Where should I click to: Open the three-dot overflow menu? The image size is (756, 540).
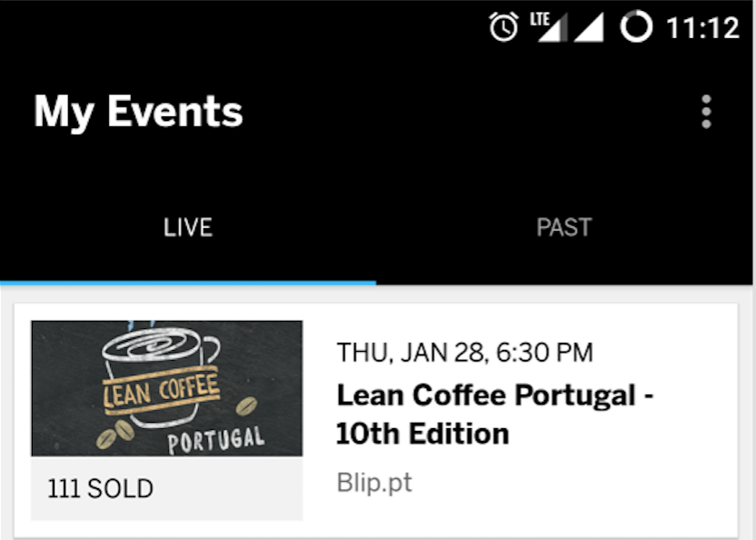[x=706, y=112]
